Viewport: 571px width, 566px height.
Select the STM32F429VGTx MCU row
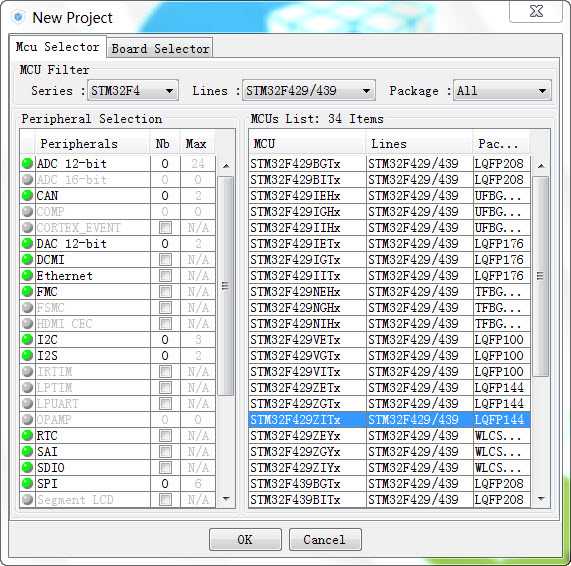(389, 355)
